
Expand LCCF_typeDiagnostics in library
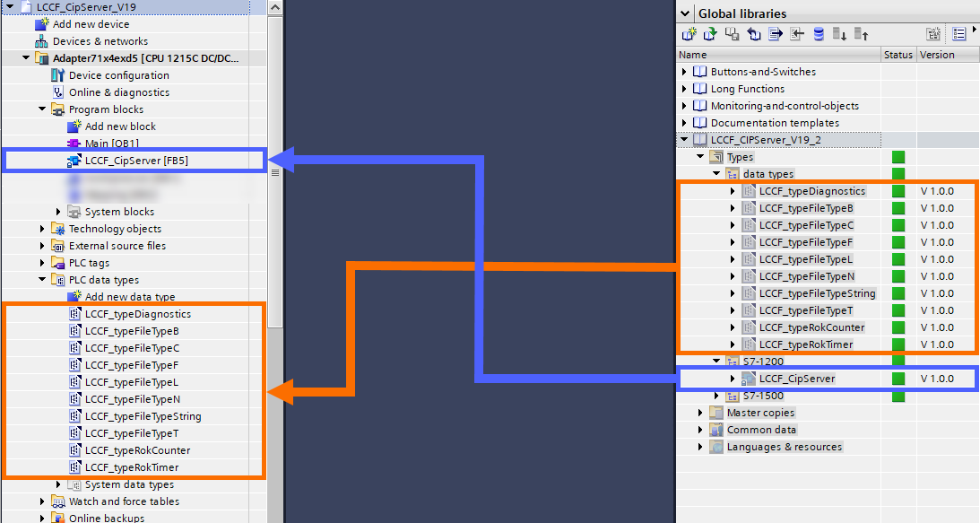pos(733,191)
